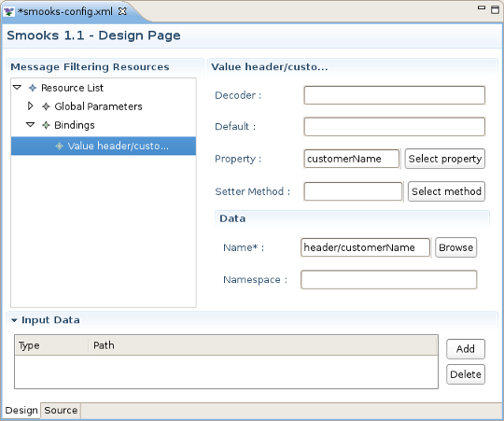Minimize the editor view

coord(482,7)
